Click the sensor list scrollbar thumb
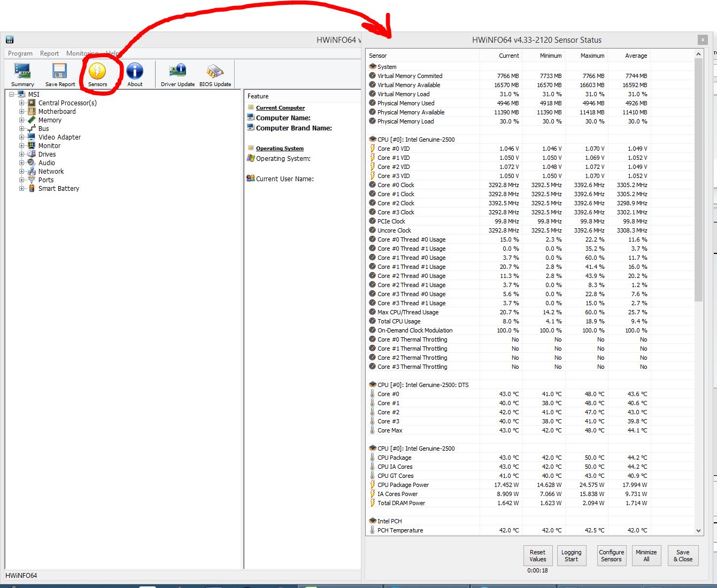 pos(698,180)
